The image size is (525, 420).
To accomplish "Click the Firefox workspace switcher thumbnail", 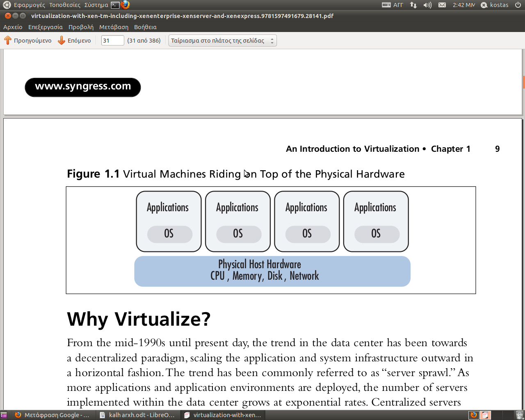I will [474, 415].
